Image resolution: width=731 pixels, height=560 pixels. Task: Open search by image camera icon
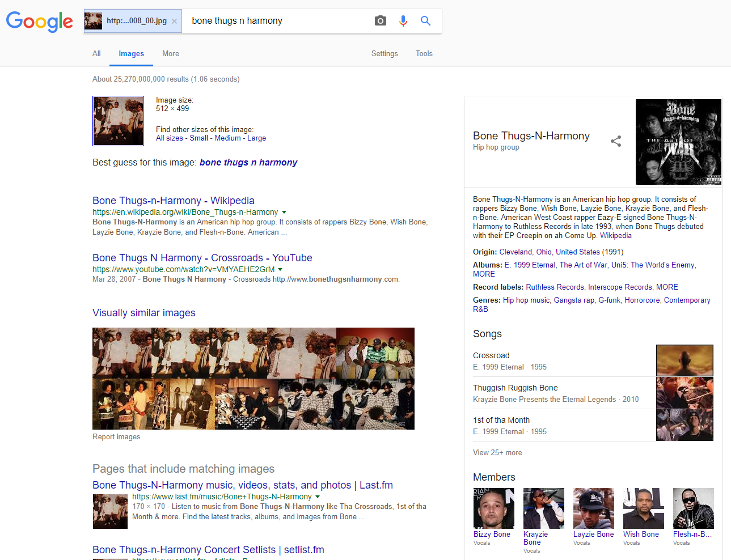(381, 21)
